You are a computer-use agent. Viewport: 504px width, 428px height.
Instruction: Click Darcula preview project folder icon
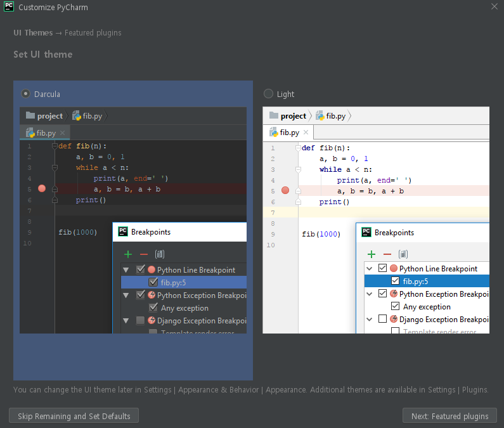(30, 115)
